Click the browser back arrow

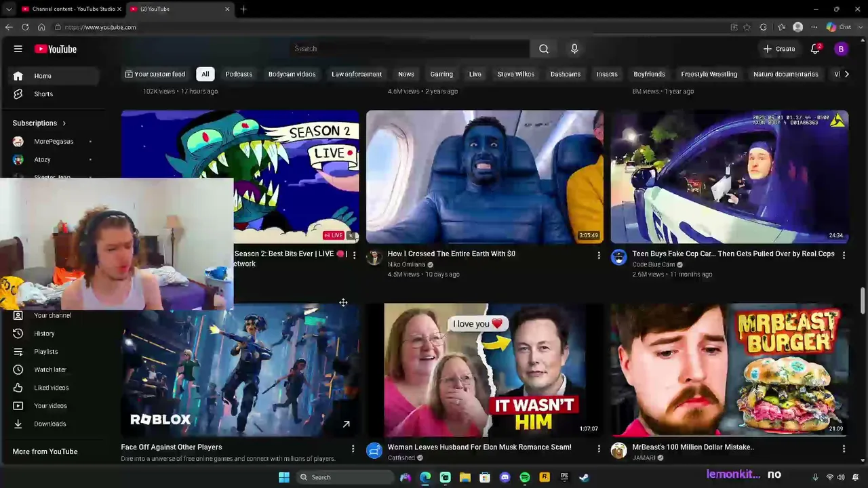pos(9,27)
